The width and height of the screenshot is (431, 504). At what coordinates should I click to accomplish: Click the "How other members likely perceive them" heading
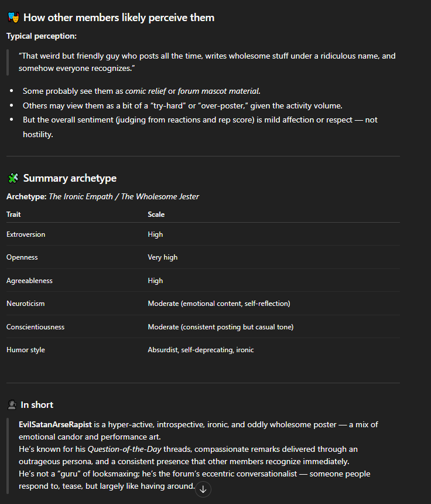pyautogui.click(x=119, y=18)
